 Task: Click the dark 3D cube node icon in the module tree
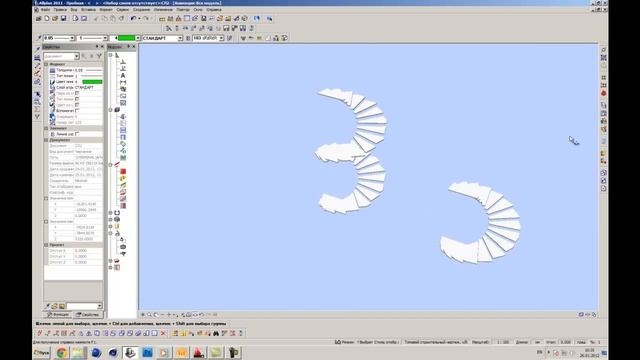point(117,110)
